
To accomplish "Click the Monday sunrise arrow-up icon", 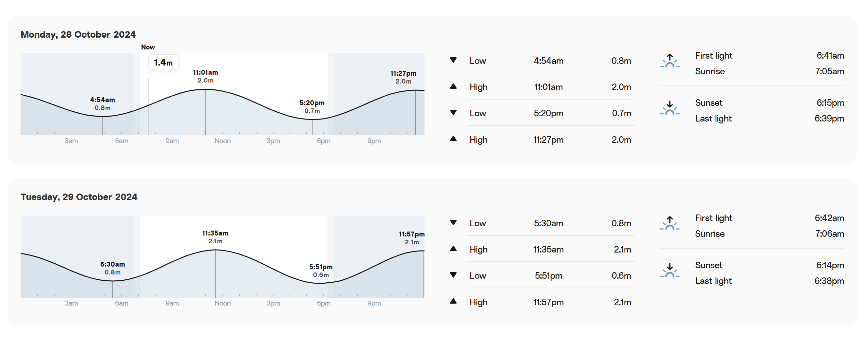I will [x=670, y=61].
